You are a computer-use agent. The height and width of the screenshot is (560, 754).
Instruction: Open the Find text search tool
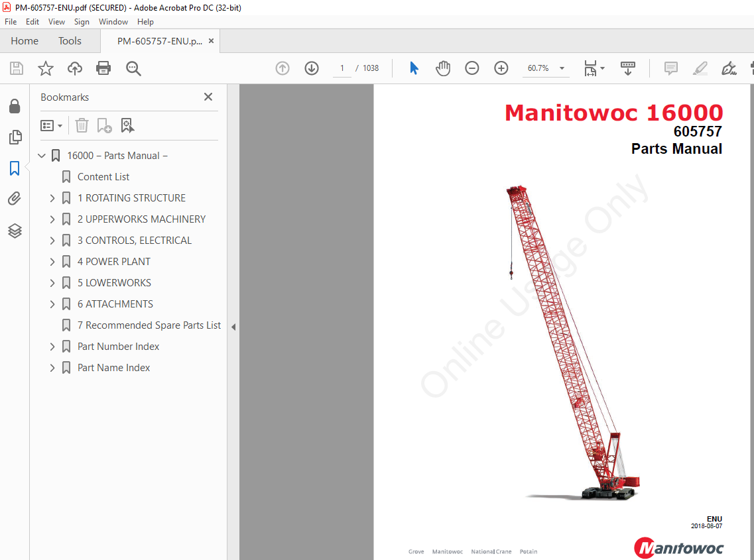pyautogui.click(x=133, y=68)
